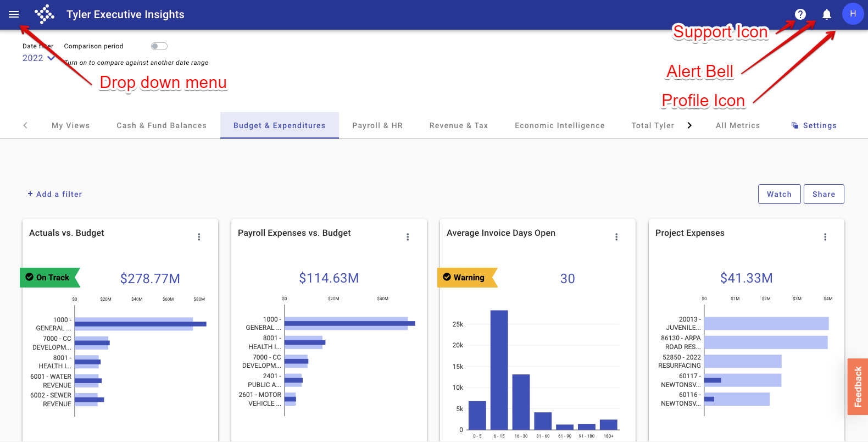Click the 2601 - MOTOR VEHICLE label

click(260, 399)
